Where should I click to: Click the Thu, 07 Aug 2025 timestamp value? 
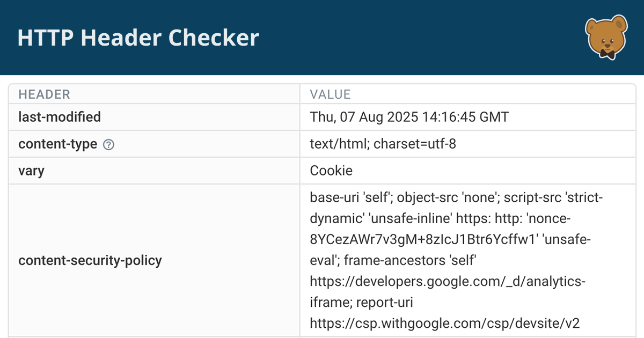tap(409, 117)
